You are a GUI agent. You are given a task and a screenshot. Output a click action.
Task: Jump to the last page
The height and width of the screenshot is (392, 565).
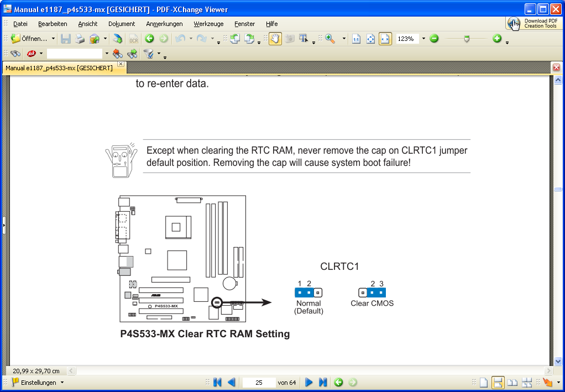(x=323, y=382)
